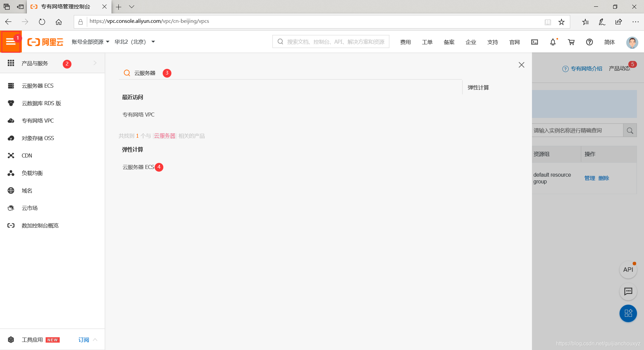Expand the 产品与服务 chevron
Viewport: 644px width, 350px height.
click(x=95, y=63)
